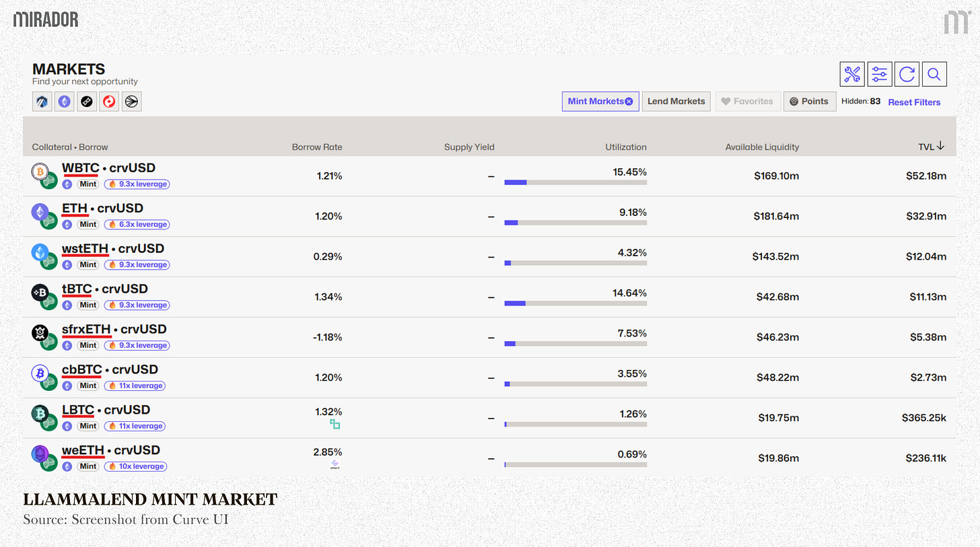Image resolution: width=980 pixels, height=547 pixels.
Task: Click the sfrxETH token icon
Action: [41, 333]
